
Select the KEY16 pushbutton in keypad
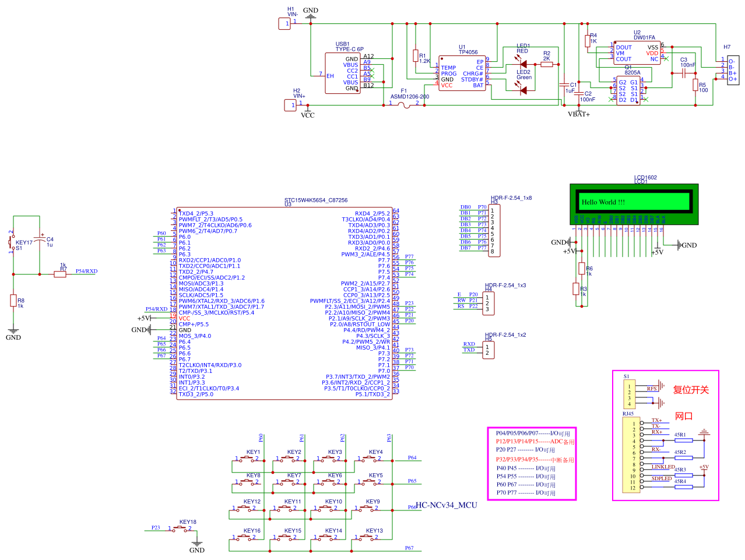[244, 538]
